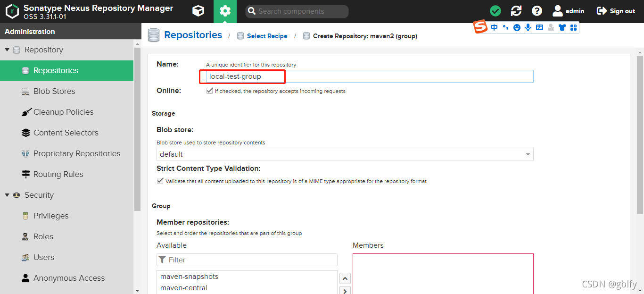The height and width of the screenshot is (294, 644).
Task: Select maven-central in Available list
Action: [247, 288]
